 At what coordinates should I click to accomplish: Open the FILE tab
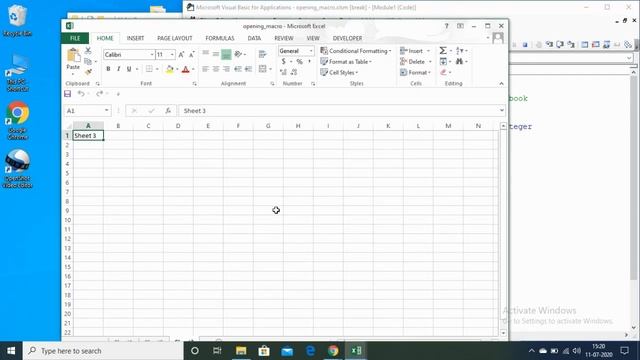(x=75, y=38)
